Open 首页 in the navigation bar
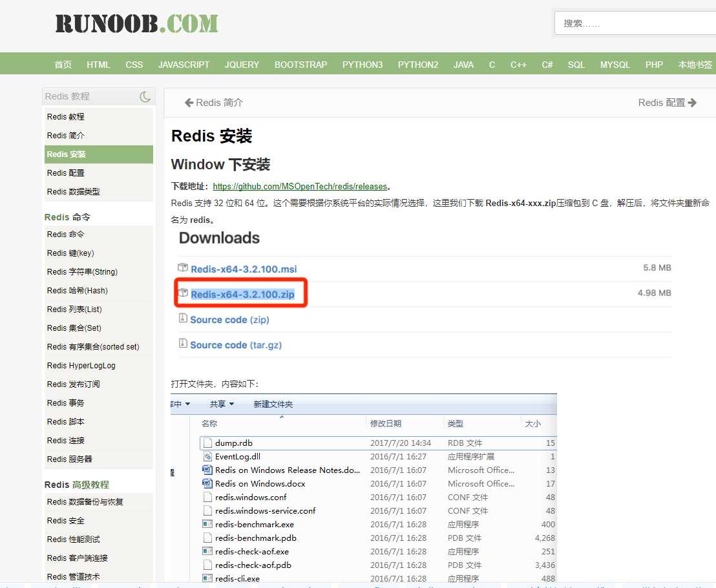This screenshot has height=588, width=716. tap(63, 65)
